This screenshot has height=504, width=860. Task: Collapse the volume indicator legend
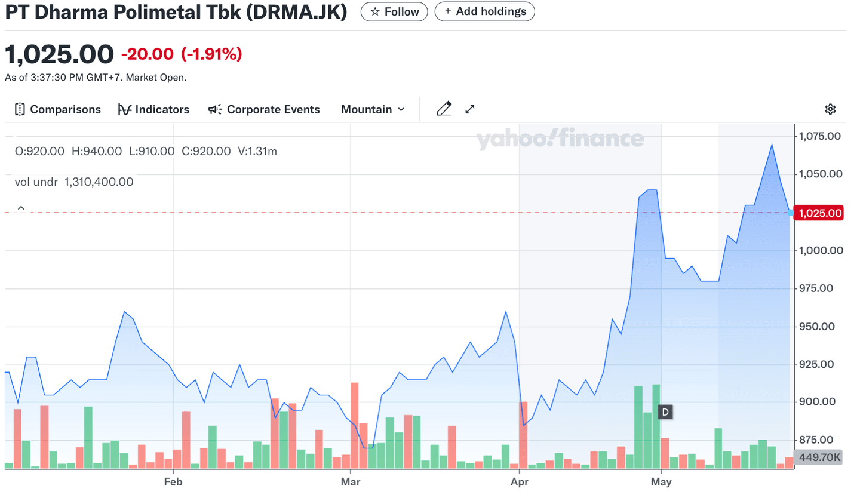point(21,207)
